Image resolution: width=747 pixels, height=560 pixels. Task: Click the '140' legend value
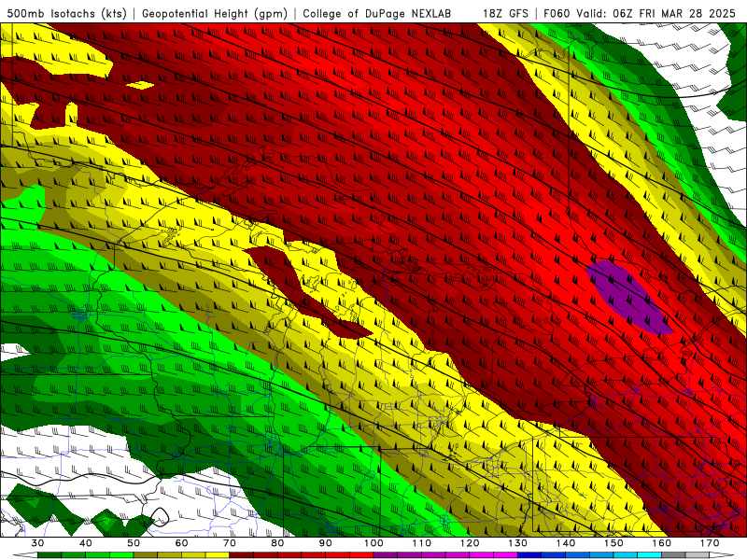tap(566, 543)
